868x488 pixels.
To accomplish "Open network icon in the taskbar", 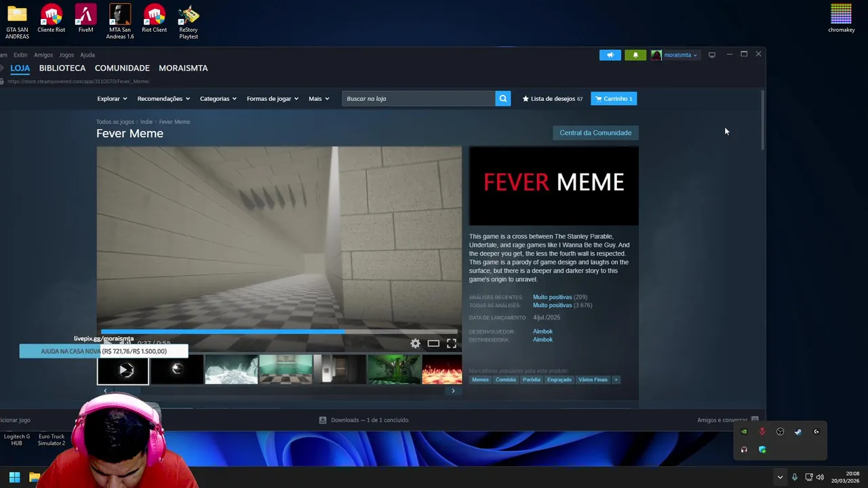I will point(809,477).
